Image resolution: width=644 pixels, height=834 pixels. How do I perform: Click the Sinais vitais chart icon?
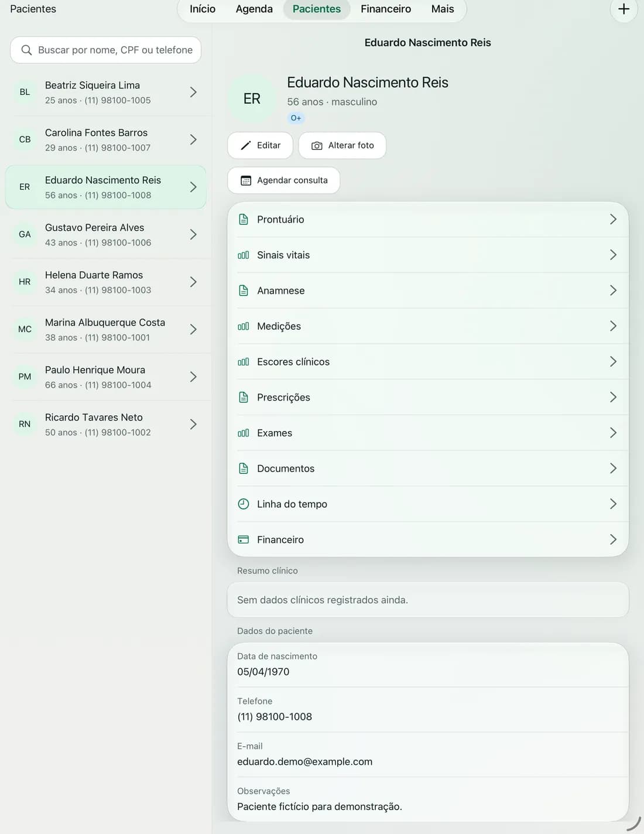[x=244, y=255]
